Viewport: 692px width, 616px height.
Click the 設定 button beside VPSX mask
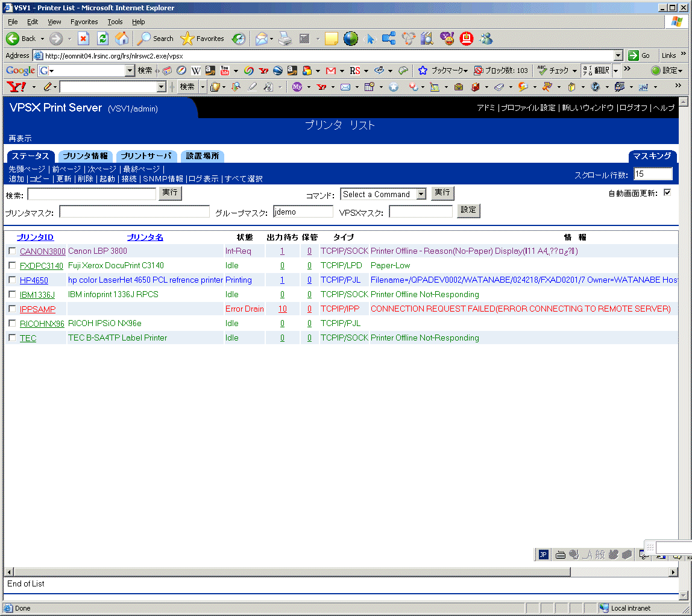point(468,210)
